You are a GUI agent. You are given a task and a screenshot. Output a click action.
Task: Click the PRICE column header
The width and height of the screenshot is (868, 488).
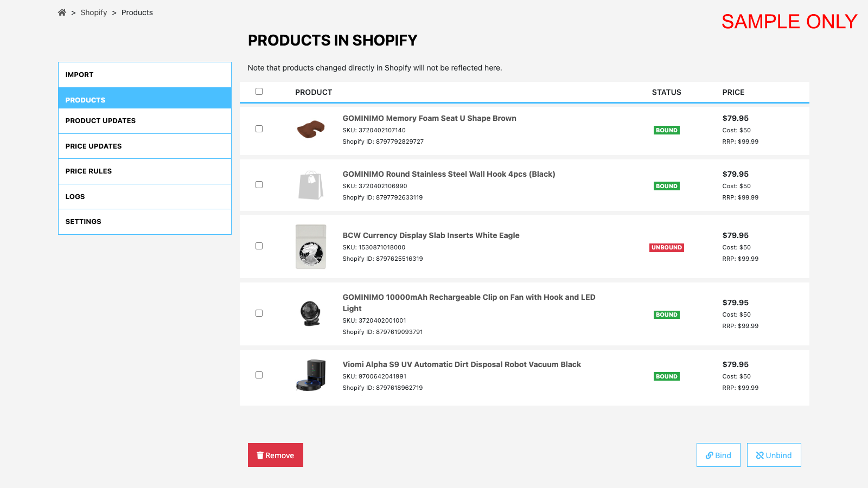pos(733,92)
